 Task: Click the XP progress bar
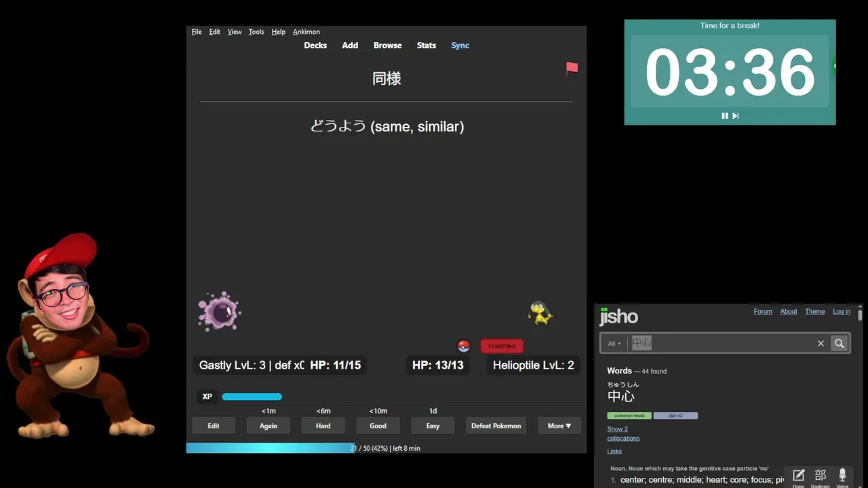pyautogui.click(x=252, y=396)
